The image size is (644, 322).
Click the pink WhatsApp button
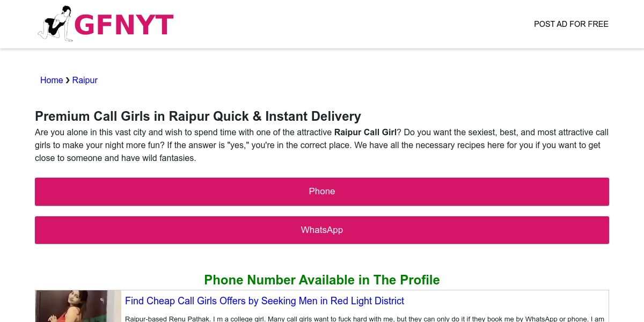pos(322,230)
